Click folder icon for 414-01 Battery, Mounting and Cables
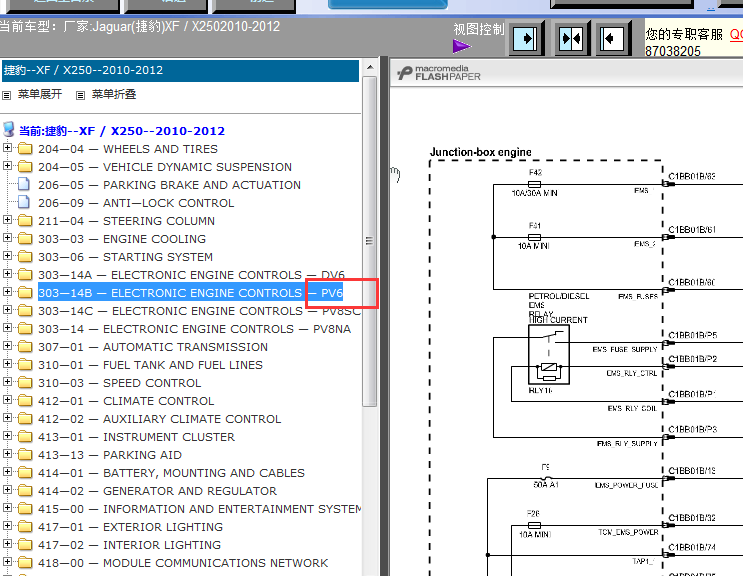 25,473
